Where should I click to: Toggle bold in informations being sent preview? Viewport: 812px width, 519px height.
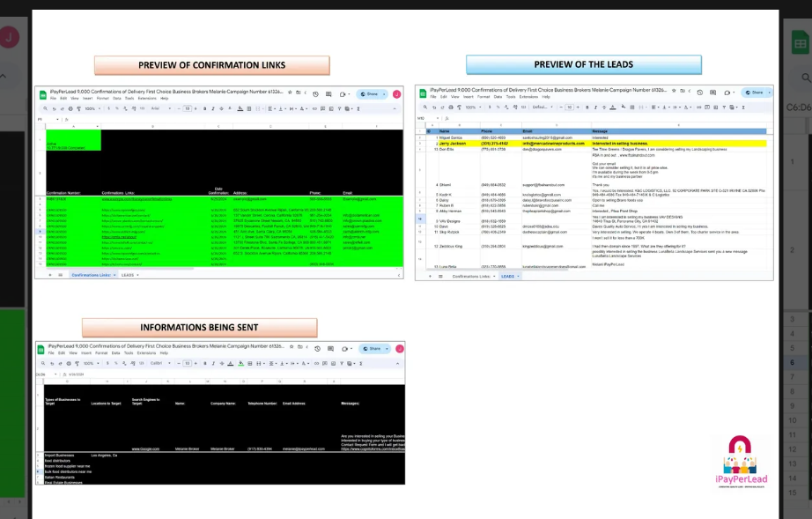point(204,364)
